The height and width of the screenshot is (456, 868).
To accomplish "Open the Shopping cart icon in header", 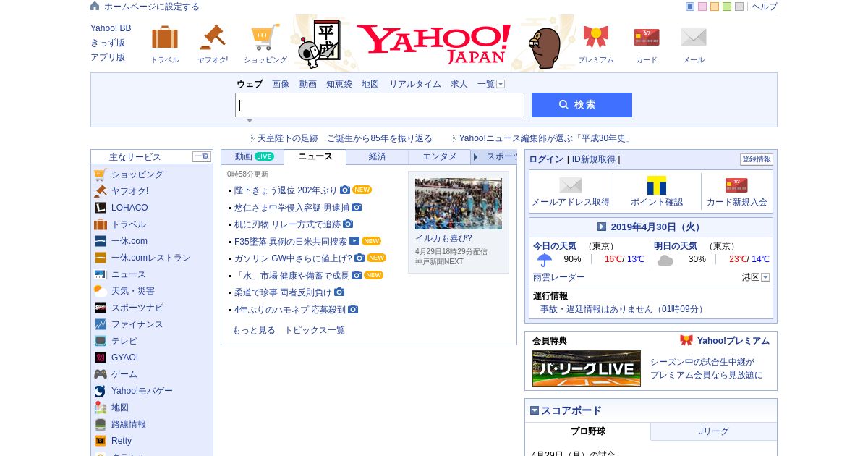I will (265, 37).
